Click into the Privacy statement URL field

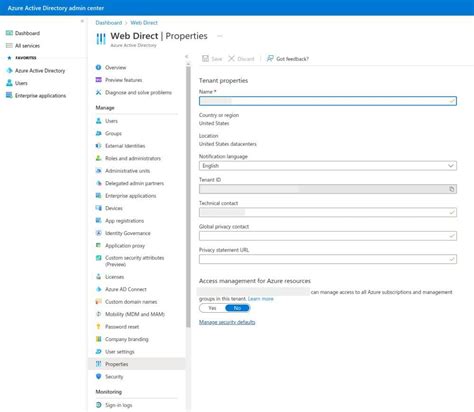[328, 259]
